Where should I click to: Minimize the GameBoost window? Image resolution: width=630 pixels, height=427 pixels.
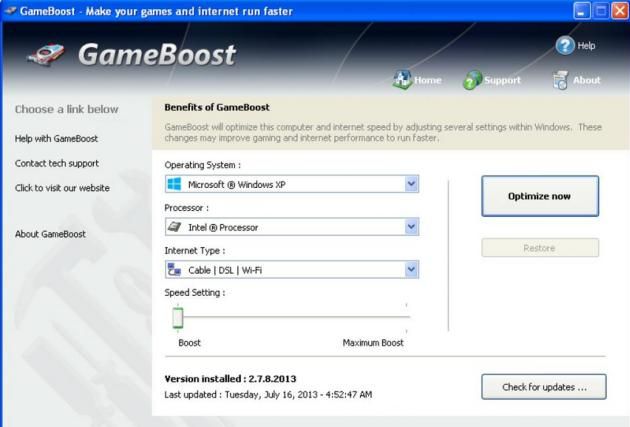coord(582,10)
